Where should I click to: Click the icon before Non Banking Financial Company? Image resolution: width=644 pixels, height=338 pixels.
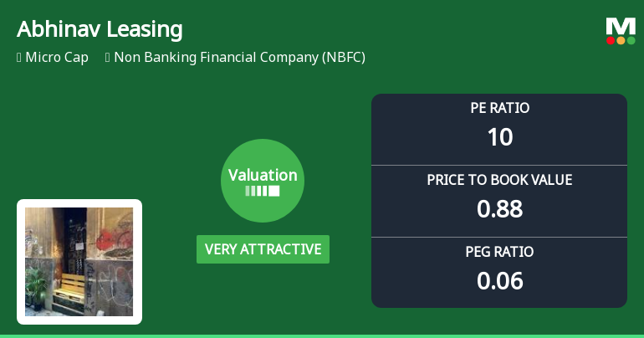click(108, 58)
